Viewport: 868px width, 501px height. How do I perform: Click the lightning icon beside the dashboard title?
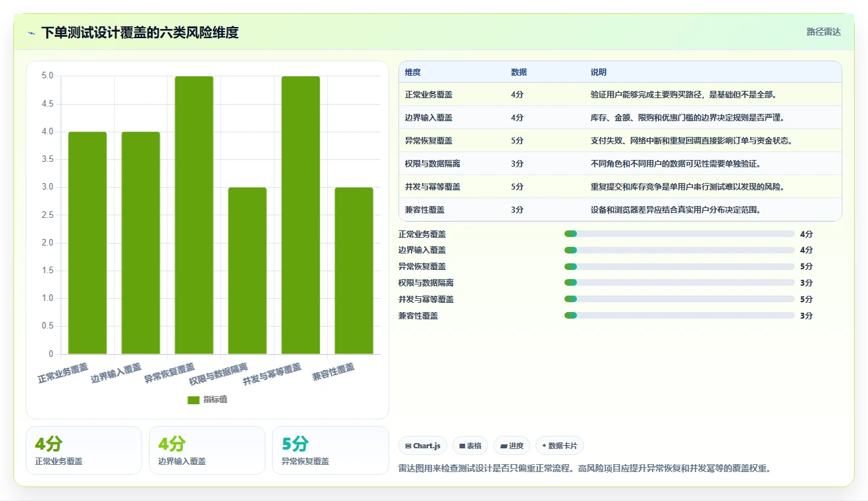tap(32, 33)
